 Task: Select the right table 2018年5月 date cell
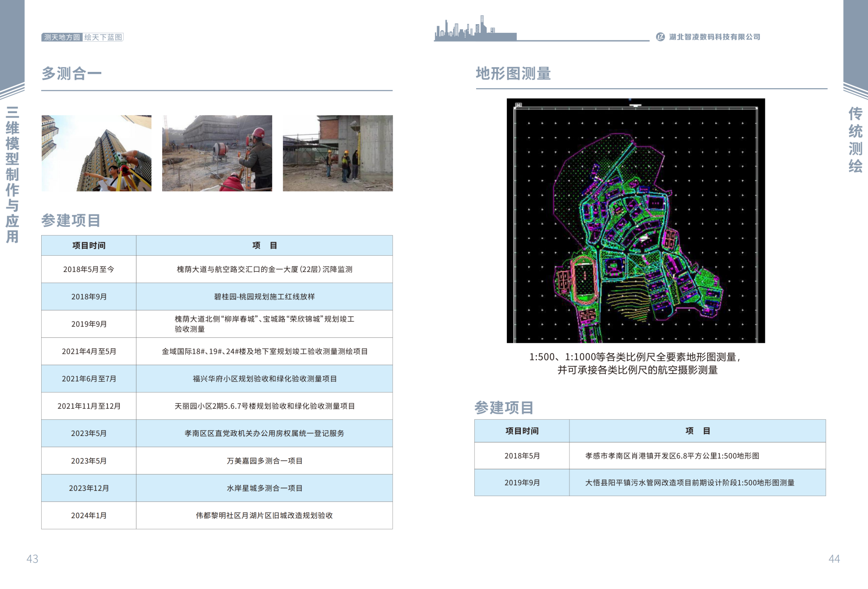[522, 456]
